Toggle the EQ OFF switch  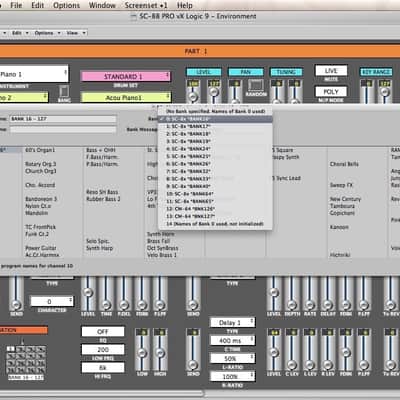click(103, 331)
